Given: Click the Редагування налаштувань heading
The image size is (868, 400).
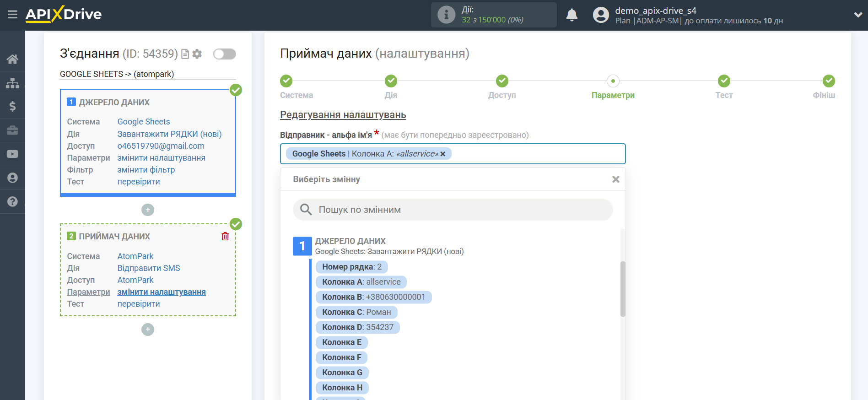Looking at the screenshot, I should click(x=343, y=115).
